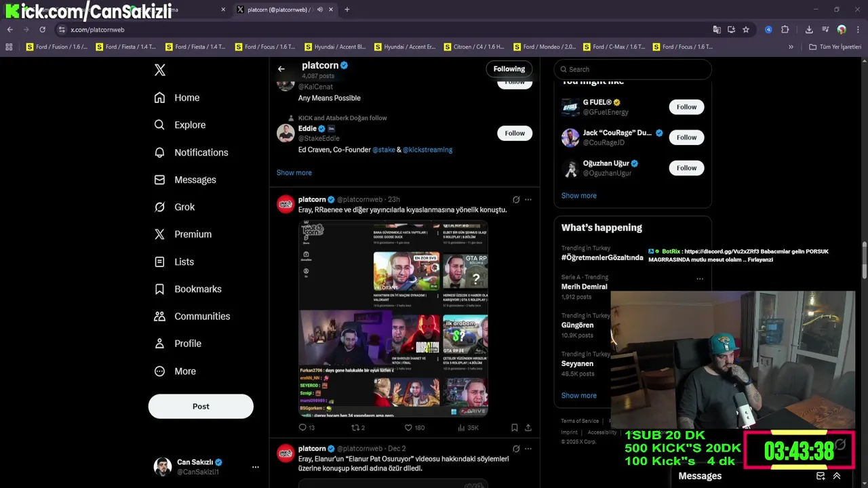The image size is (868, 488).
Task: Open Messages in the sidebar
Action: (185, 180)
